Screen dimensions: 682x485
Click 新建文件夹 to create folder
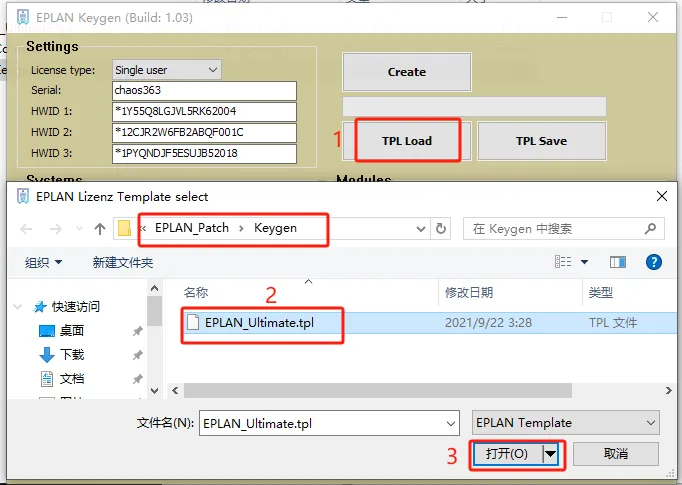tap(123, 262)
